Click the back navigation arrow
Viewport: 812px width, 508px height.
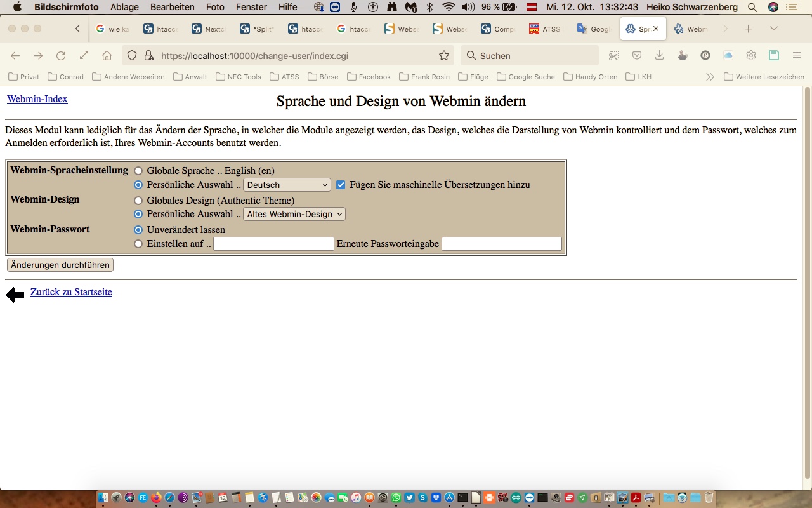point(15,56)
